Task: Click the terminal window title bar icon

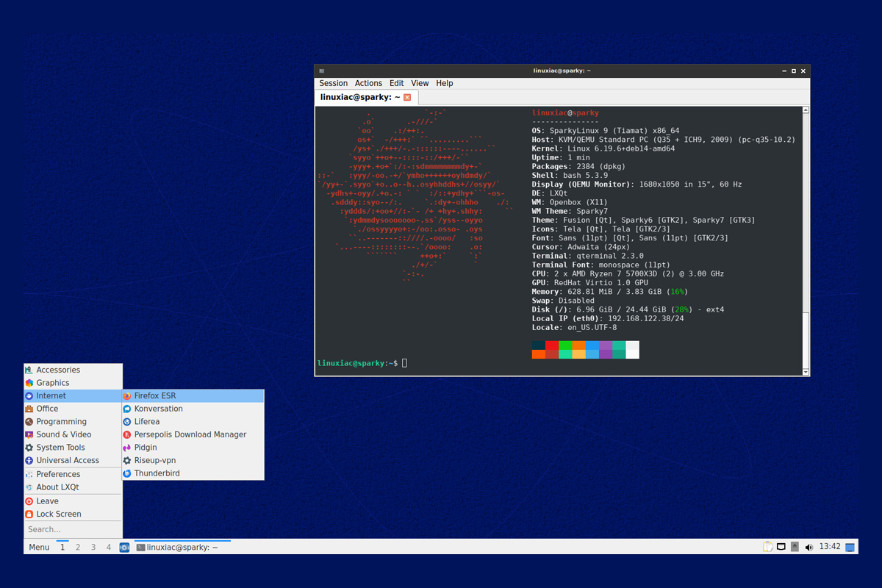Action: pyautogui.click(x=322, y=71)
